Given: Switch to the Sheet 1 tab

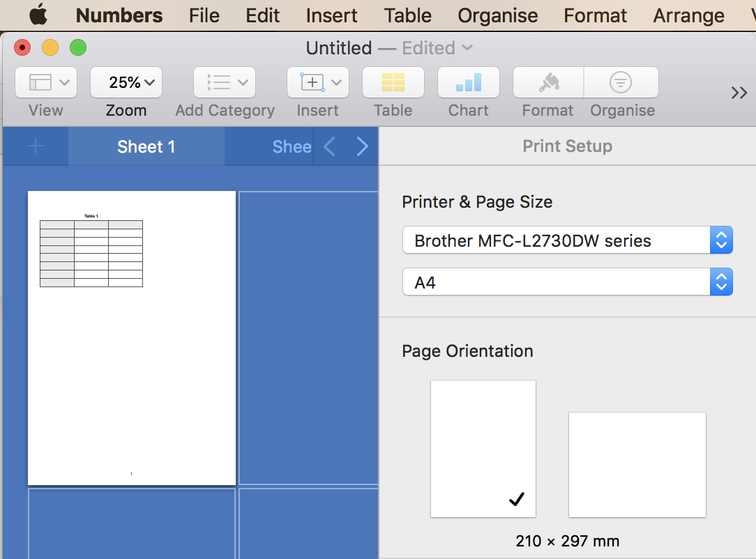Looking at the screenshot, I should (146, 146).
